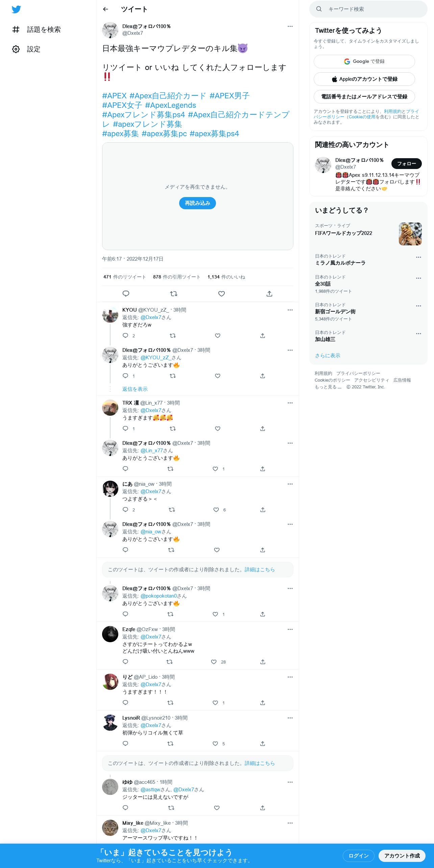The image size is (434, 868).
Task: Reply to the main tweet
Action: coord(126,294)
